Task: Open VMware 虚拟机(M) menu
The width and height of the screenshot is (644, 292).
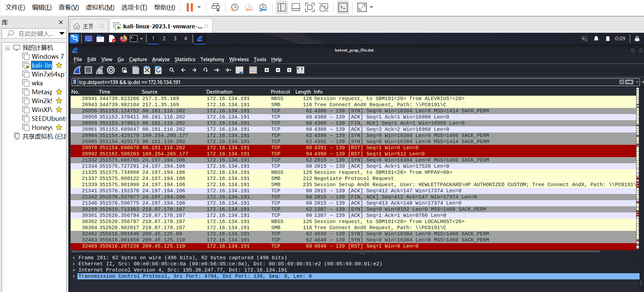Action: coord(100,7)
